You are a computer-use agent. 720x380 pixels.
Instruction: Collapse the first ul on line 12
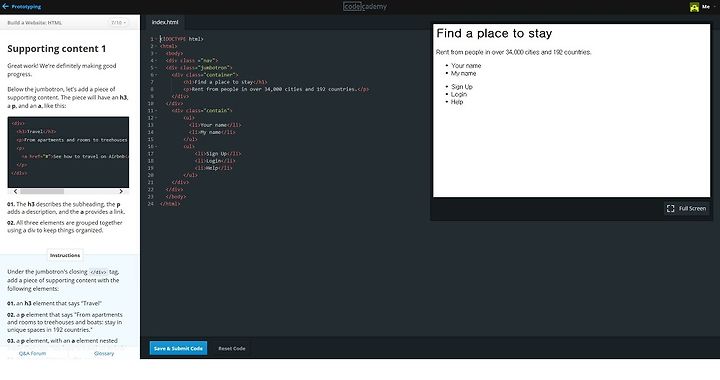(155, 118)
